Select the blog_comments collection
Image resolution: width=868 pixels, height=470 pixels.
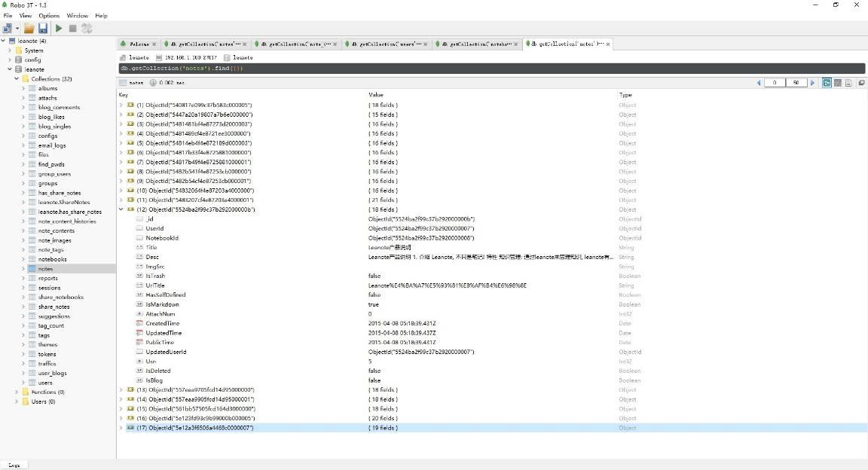click(x=60, y=108)
